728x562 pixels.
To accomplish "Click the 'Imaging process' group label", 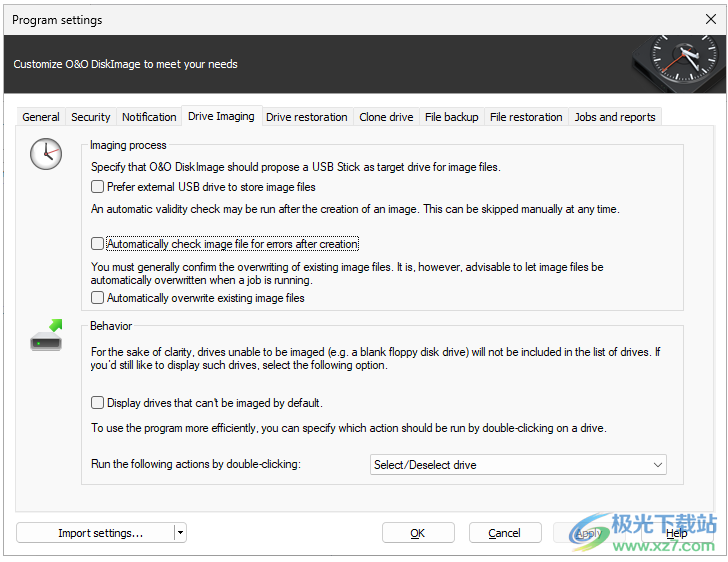I will pyautogui.click(x=128, y=145).
